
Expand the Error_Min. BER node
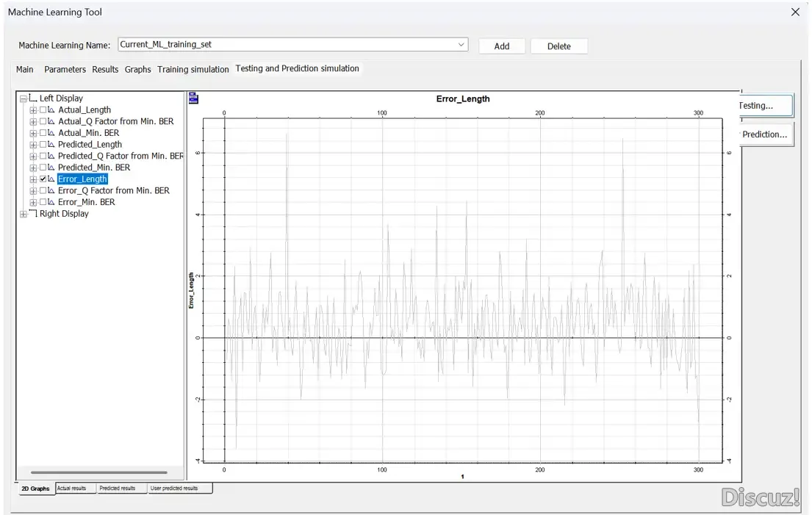click(33, 202)
